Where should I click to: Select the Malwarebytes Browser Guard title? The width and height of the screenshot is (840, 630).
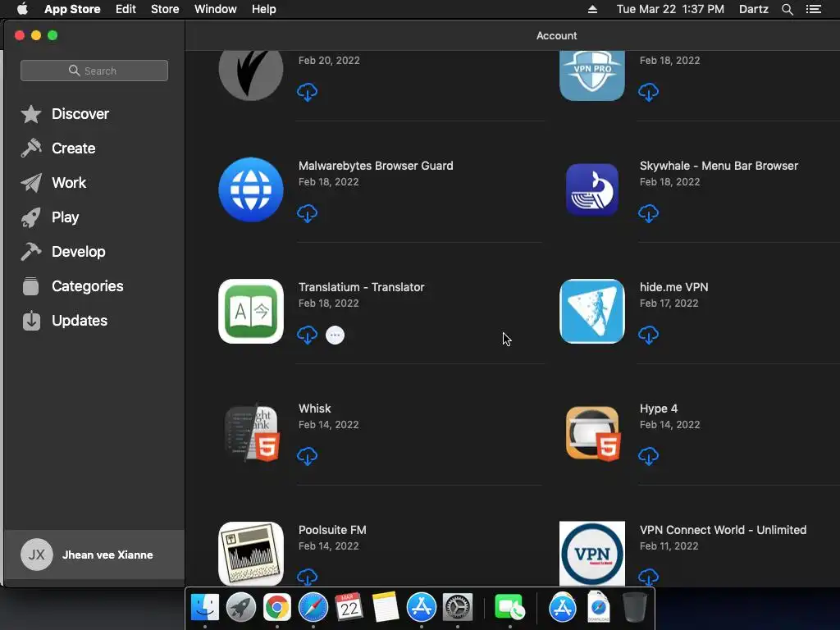click(x=376, y=166)
